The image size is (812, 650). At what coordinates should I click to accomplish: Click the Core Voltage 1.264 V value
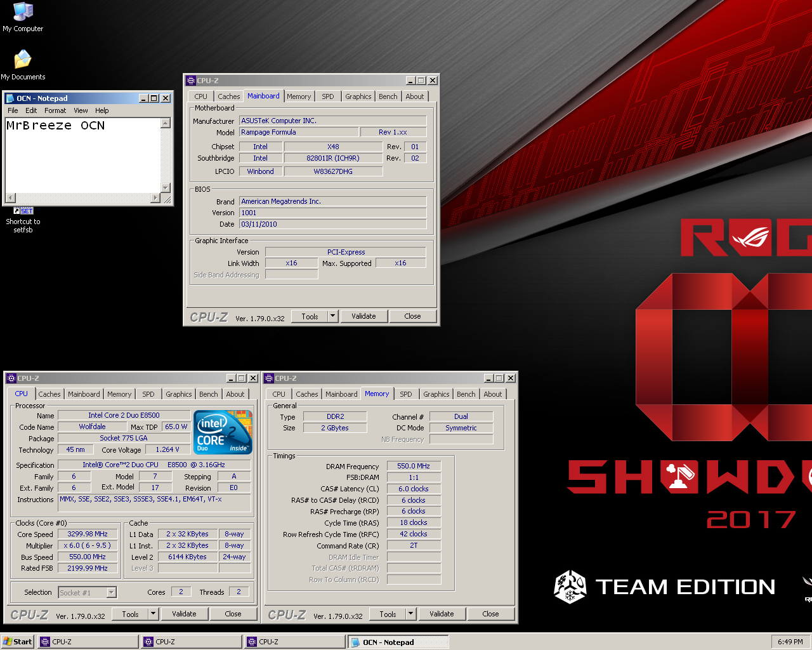click(x=167, y=449)
